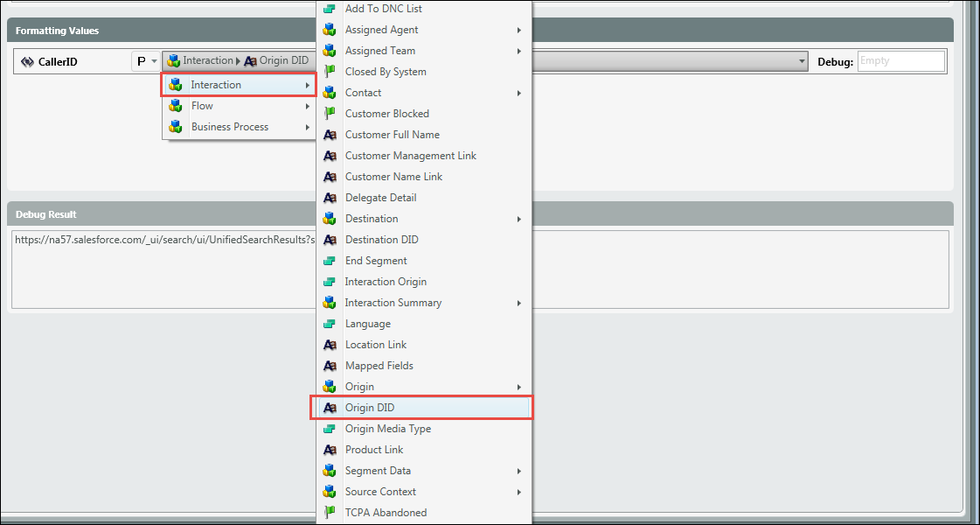Choose Interaction Summary menu entry
Image resolution: width=980 pixels, height=525 pixels.
(393, 303)
